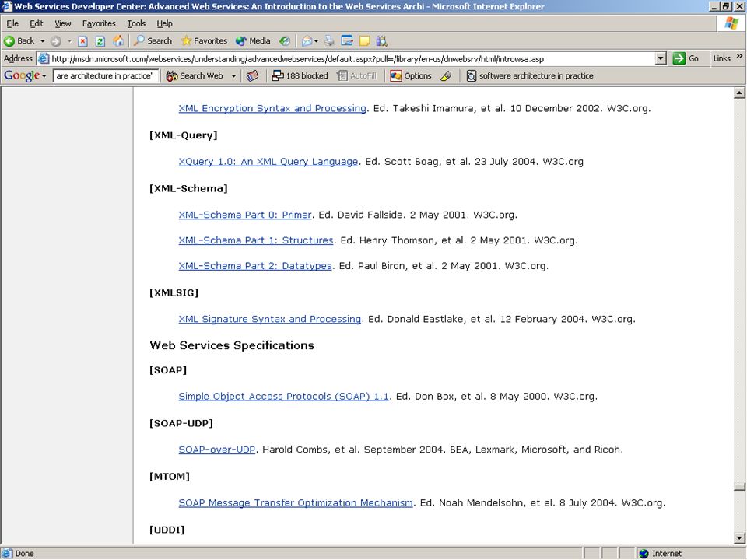Open XML-Schema Part 1: Structures link
This screenshot has width=747, height=560.
coord(256,240)
